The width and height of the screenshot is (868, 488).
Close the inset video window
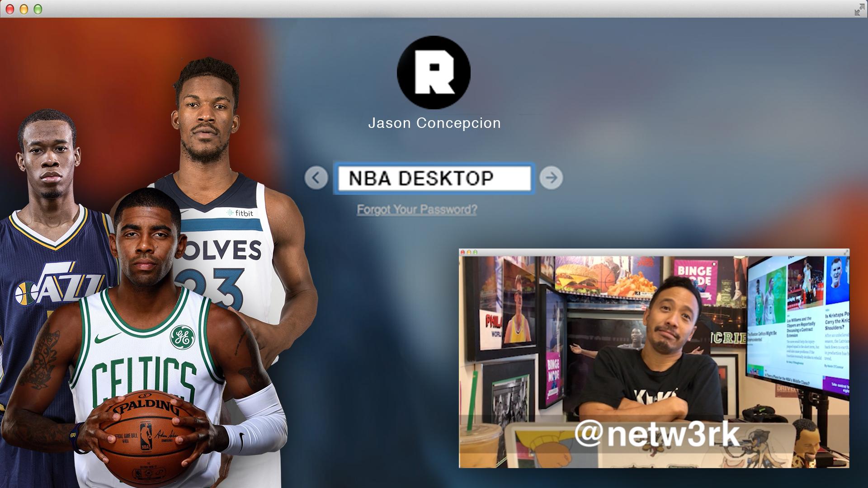pos(462,252)
